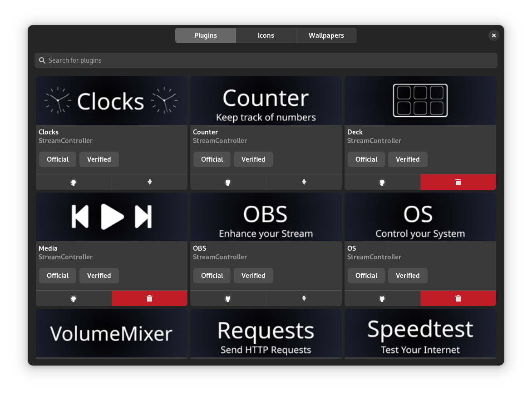Click Official badge on Deck card

[x=366, y=159]
